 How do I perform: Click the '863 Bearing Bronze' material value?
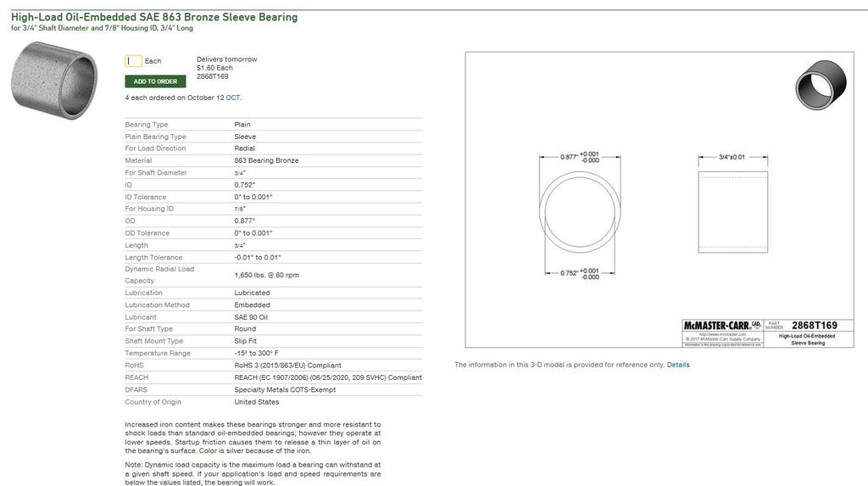coord(266,160)
